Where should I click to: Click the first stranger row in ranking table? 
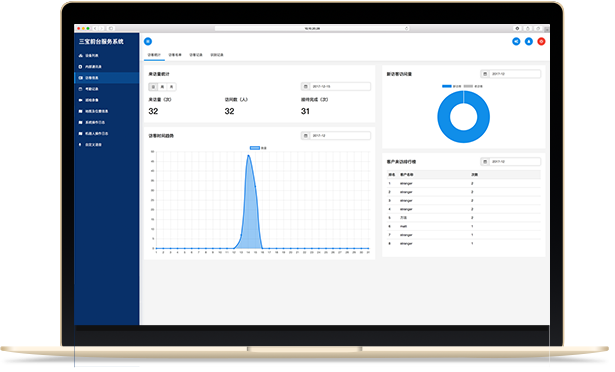(464, 183)
